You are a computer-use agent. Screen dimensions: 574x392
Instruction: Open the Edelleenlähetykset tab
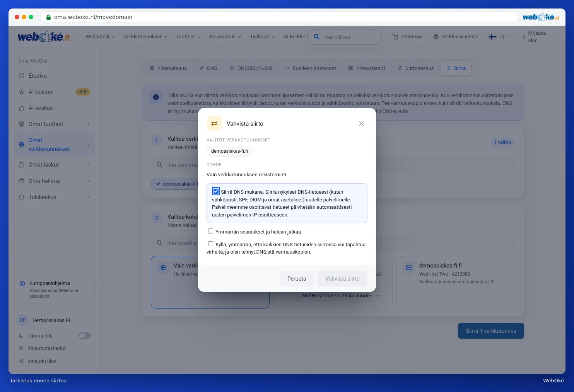pos(311,68)
